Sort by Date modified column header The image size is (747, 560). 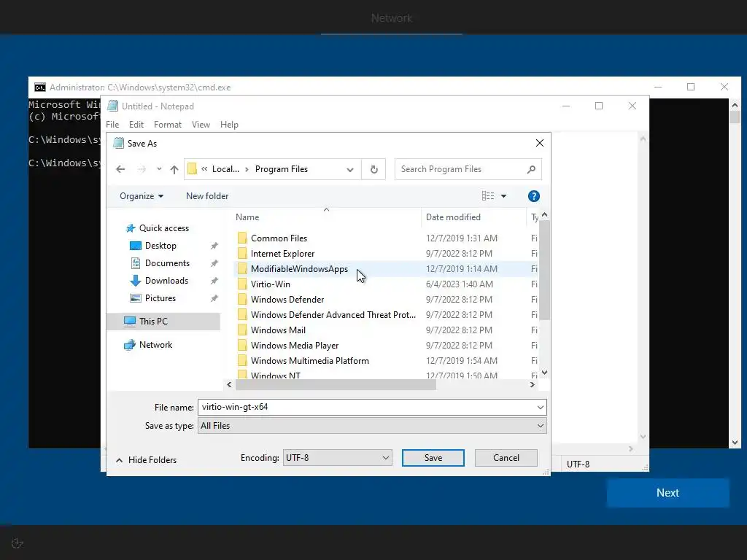click(473, 217)
